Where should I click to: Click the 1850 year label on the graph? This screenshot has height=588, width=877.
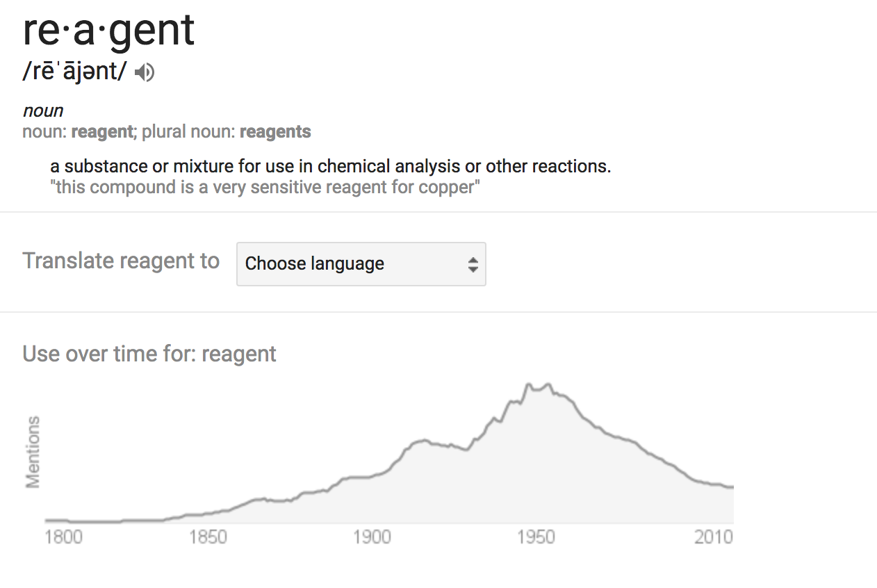click(207, 538)
